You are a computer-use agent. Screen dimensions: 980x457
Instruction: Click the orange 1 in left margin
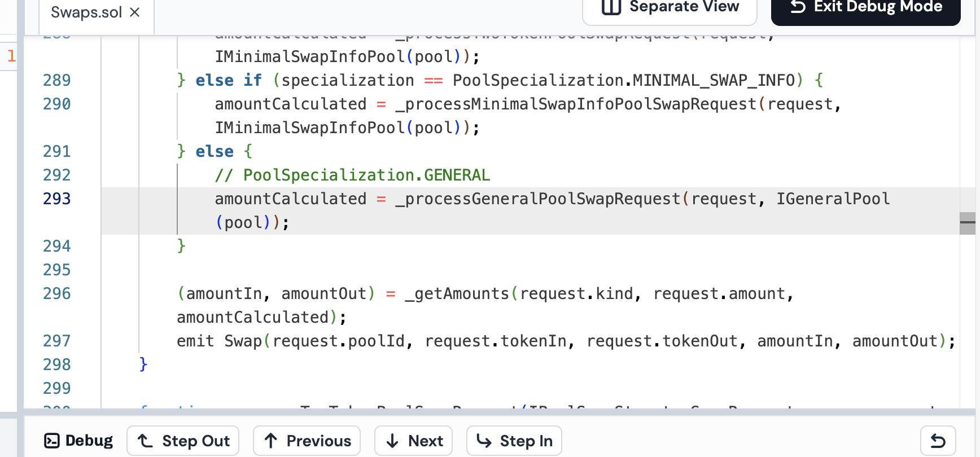coord(11,56)
